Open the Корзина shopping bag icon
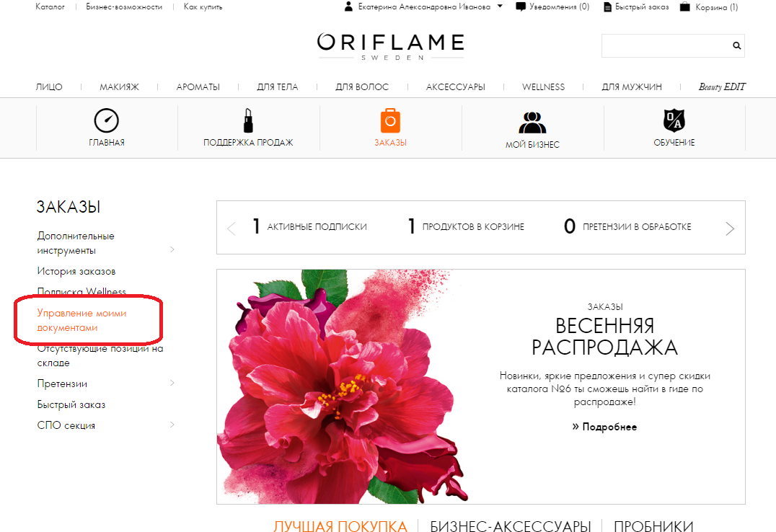This screenshot has width=776, height=532. (x=685, y=7)
